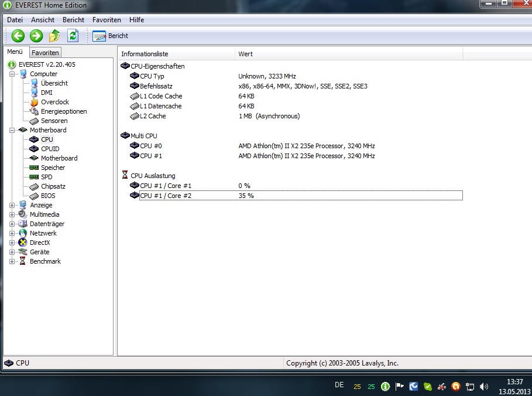532x396 pixels.
Task: Select the DirectX yellow X icon
Action: point(23,243)
